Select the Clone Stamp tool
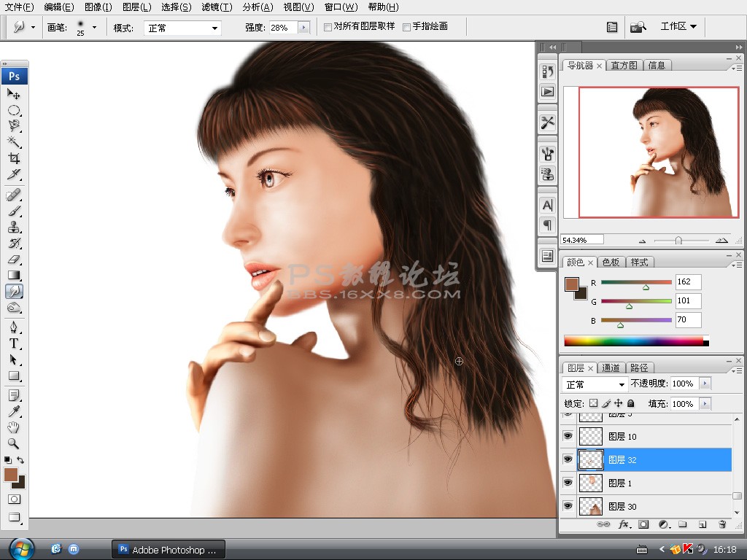The image size is (747, 560). 13,227
